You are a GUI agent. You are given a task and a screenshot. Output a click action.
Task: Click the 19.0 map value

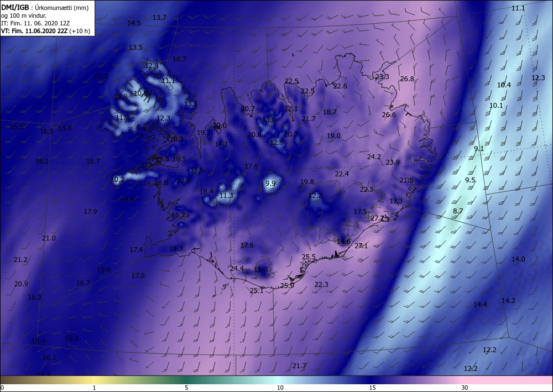coord(333,135)
